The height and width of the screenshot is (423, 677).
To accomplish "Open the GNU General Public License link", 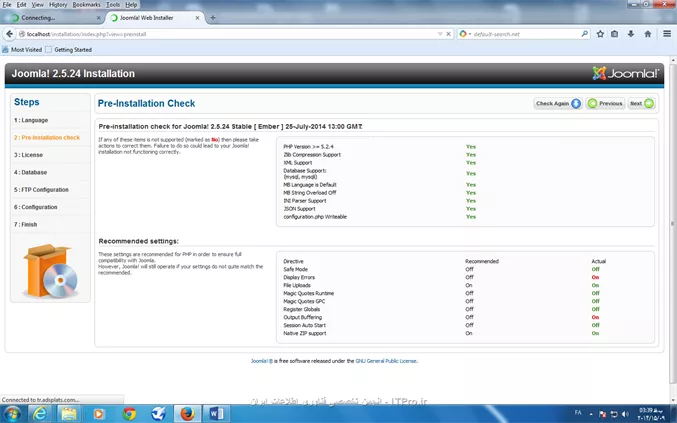I will tap(386, 361).
